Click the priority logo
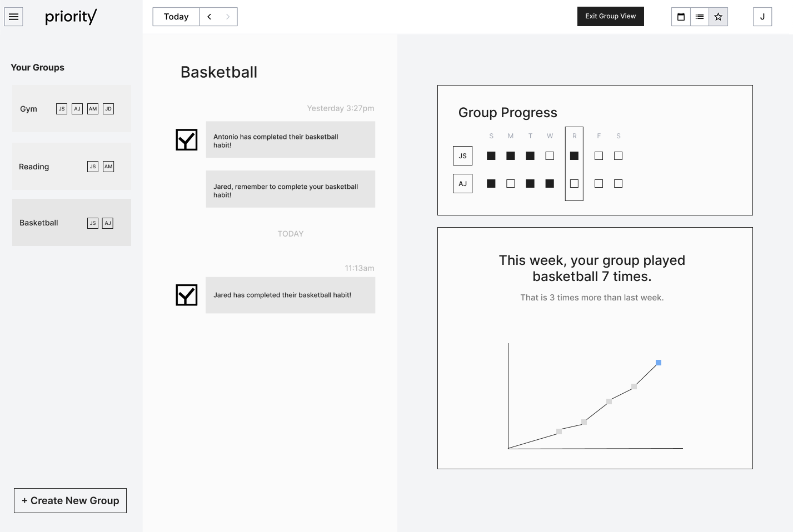 (x=71, y=17)
